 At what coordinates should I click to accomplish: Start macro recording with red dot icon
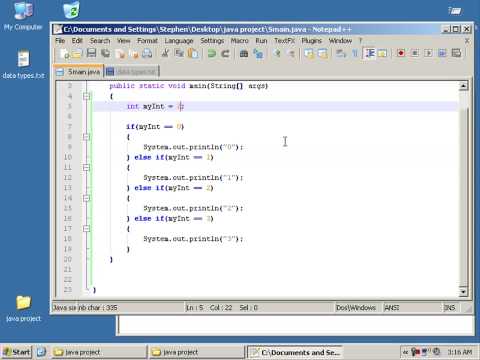click(401, 53)
